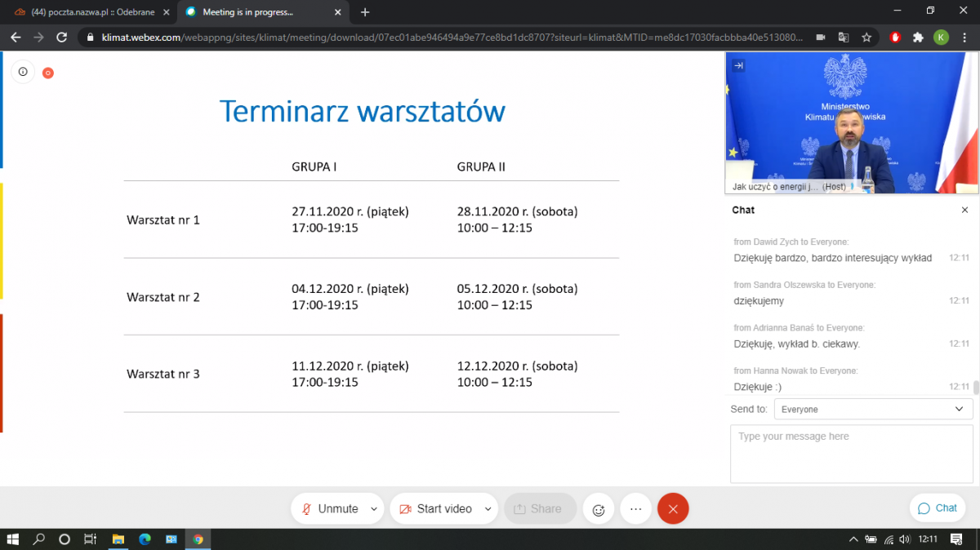Click the meeting information icon
Screen dimensions: 980x550
[23, 72]
